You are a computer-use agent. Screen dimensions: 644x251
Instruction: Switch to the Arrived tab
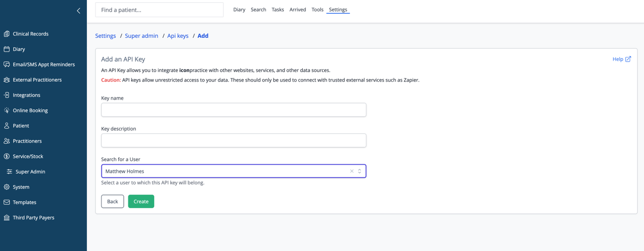[x=298, y=10]
